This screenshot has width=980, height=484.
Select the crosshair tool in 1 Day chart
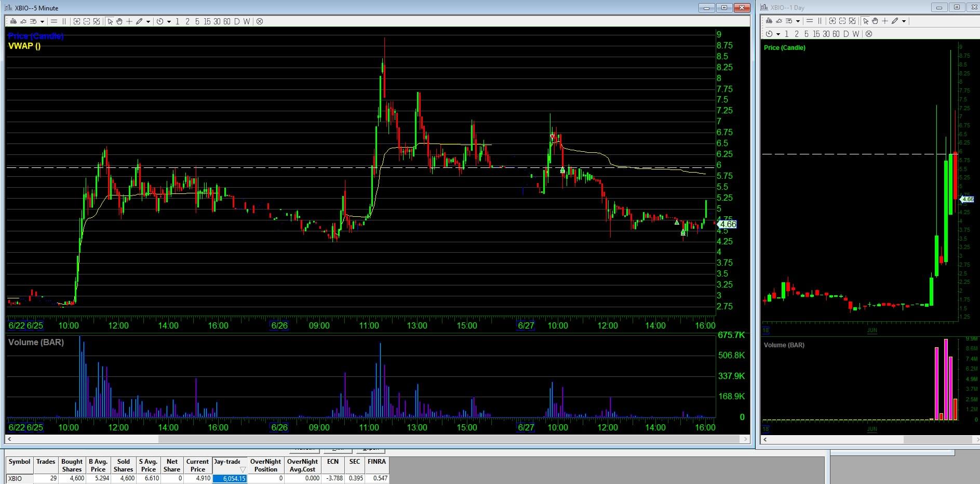[885, 21]
